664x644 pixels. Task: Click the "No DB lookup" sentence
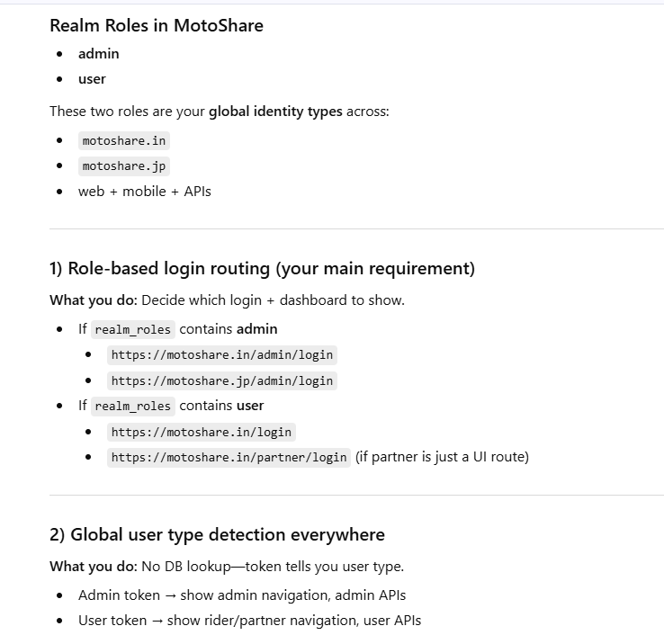click(x=273, y=566)
